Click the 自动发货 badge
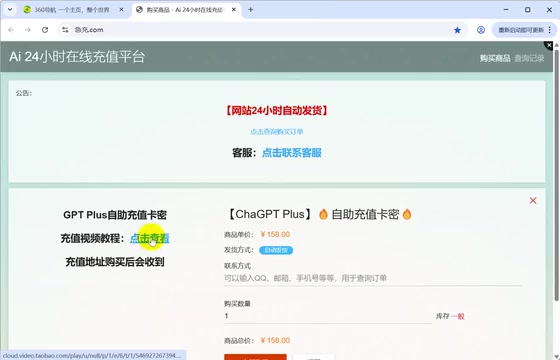Image resolution: width=560 pixels, height=360 pixels. pos(276,250)
